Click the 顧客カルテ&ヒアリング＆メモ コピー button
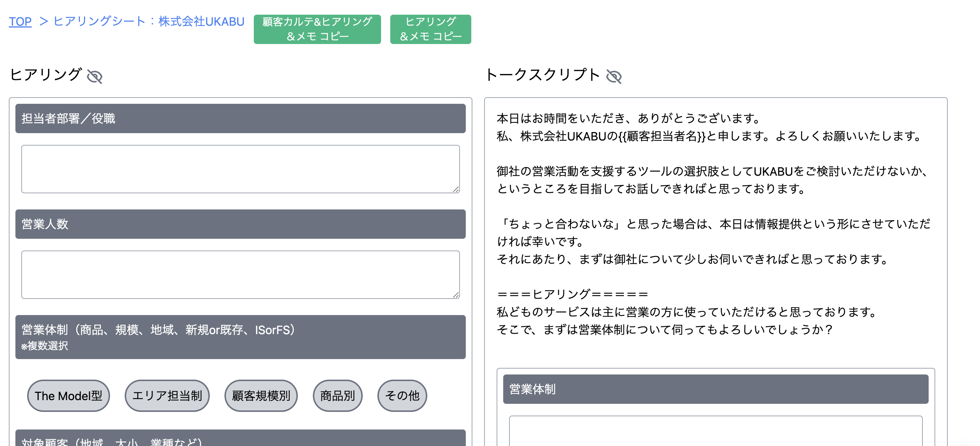This screenshot has height=446, width=980. (x=317, y=29)
